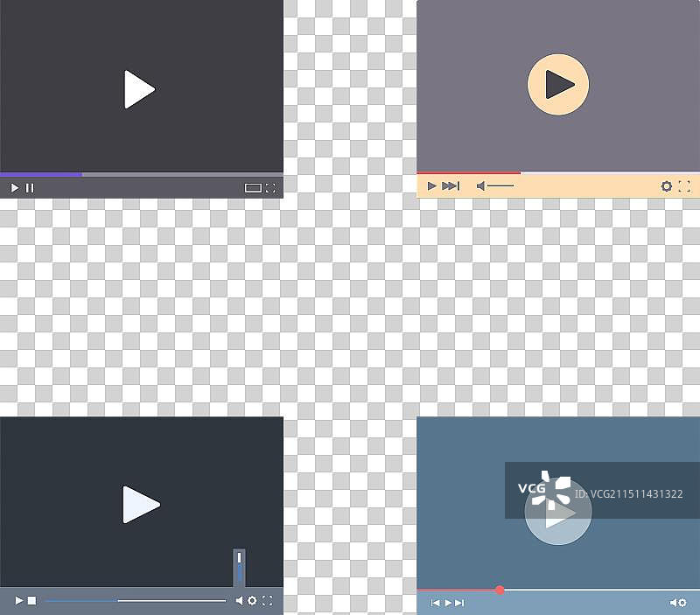Stop playback with the white square icon
The height and width of the screenshot is (615, 700).
pos(32,600)
